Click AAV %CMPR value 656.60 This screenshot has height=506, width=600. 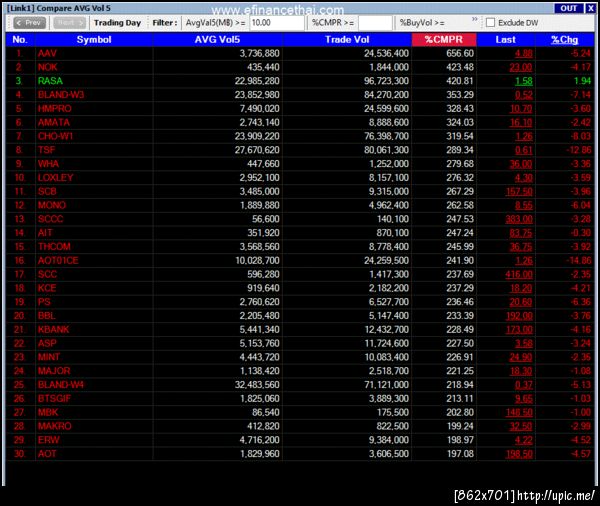tap(460, 54)
